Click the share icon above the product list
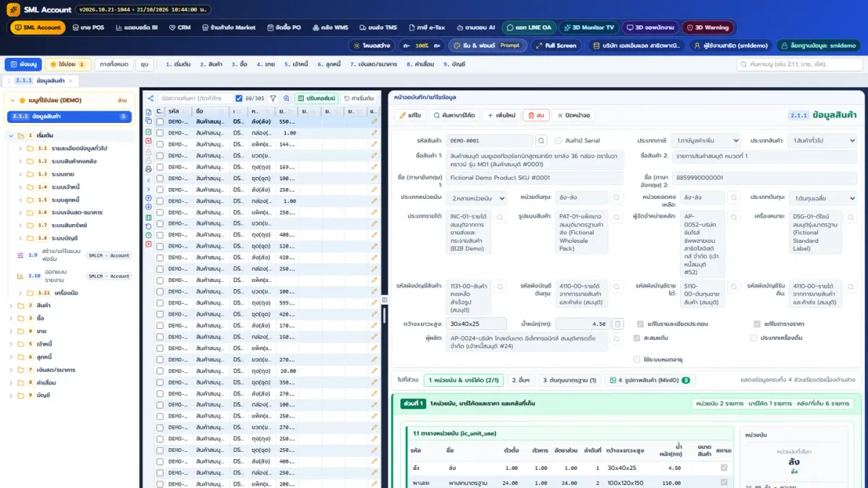The width and height of the screenshot is (868, 488). pyautogui.click(x=149, y=98)
